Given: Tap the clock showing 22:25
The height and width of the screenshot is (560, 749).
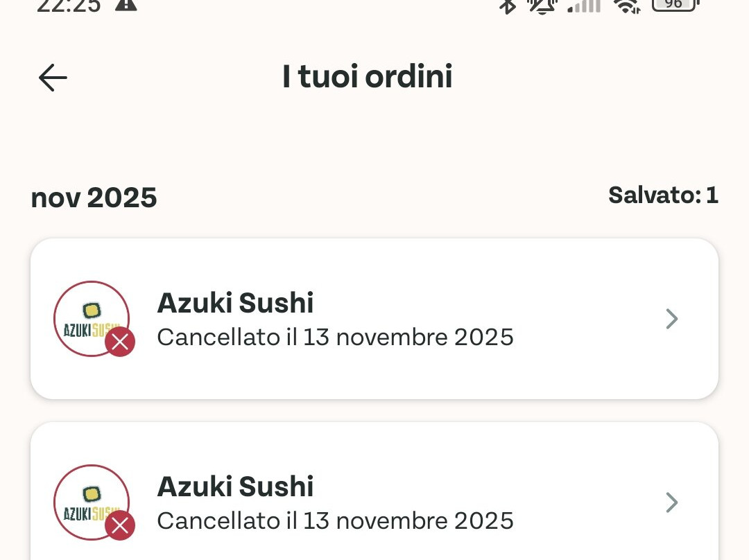Looking at the screenshot, I should click(68, 7).
